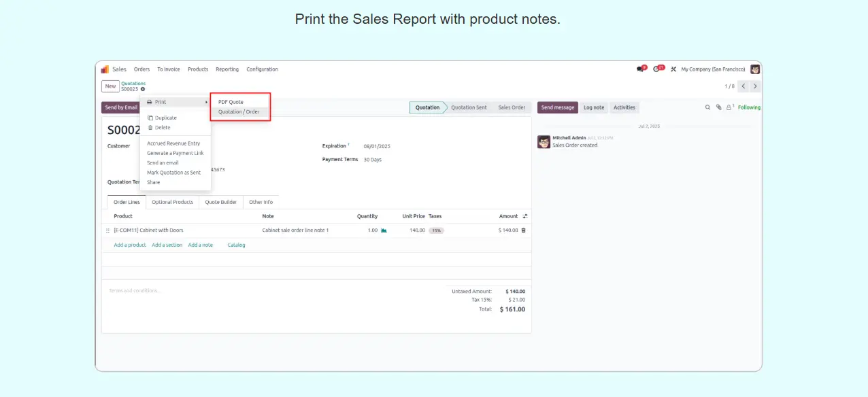This screenshot has width=868, height=397.
Task: Click the Add a product link
Action: (x=129, y=245)
